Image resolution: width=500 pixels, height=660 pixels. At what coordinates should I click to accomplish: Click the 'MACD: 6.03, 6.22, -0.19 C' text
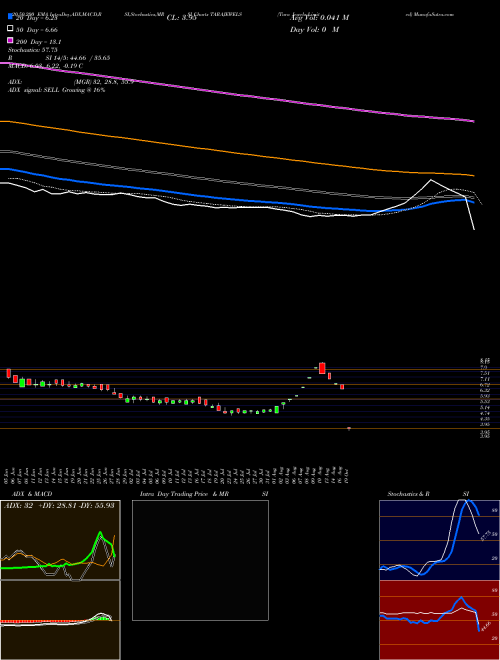(45, 66)
